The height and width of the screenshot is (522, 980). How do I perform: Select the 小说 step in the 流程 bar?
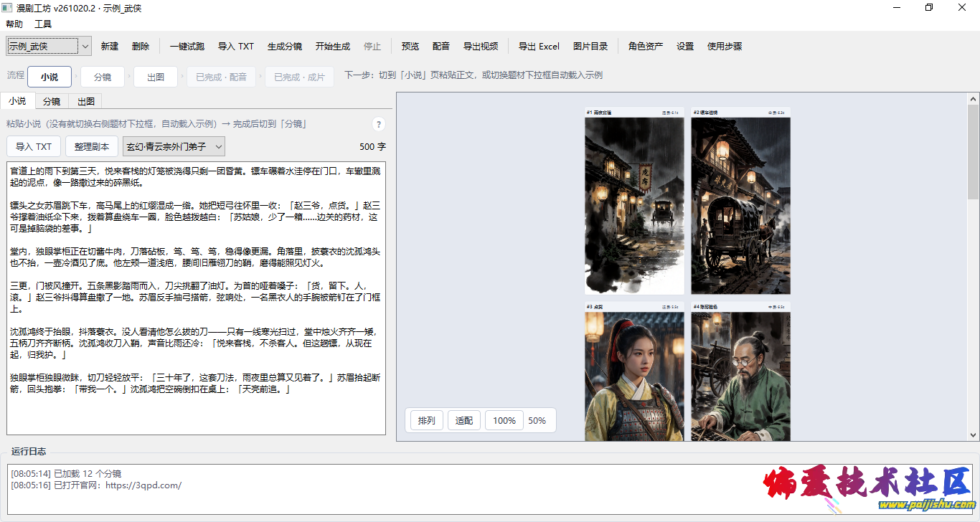click(x=50, y=77)
